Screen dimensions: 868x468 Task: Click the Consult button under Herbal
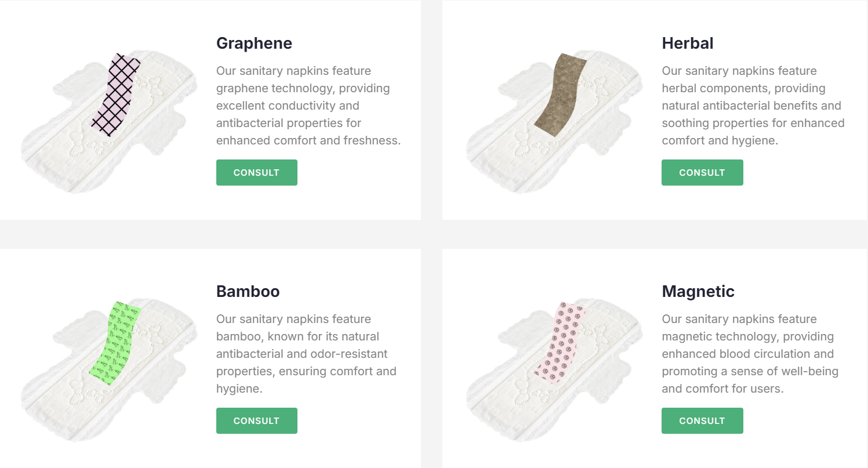[702, 172]
